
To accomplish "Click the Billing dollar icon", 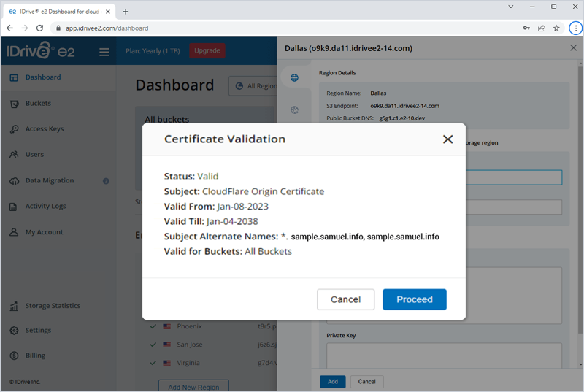I will coord(14,356).
